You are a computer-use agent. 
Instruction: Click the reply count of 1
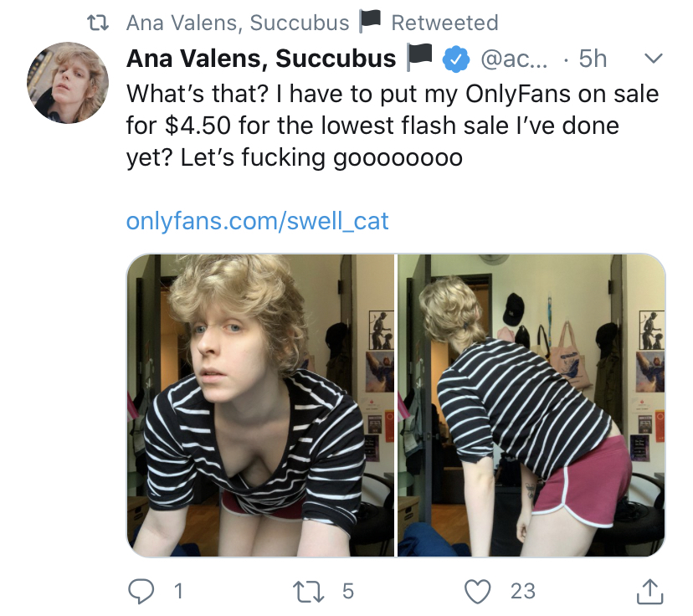177,591
